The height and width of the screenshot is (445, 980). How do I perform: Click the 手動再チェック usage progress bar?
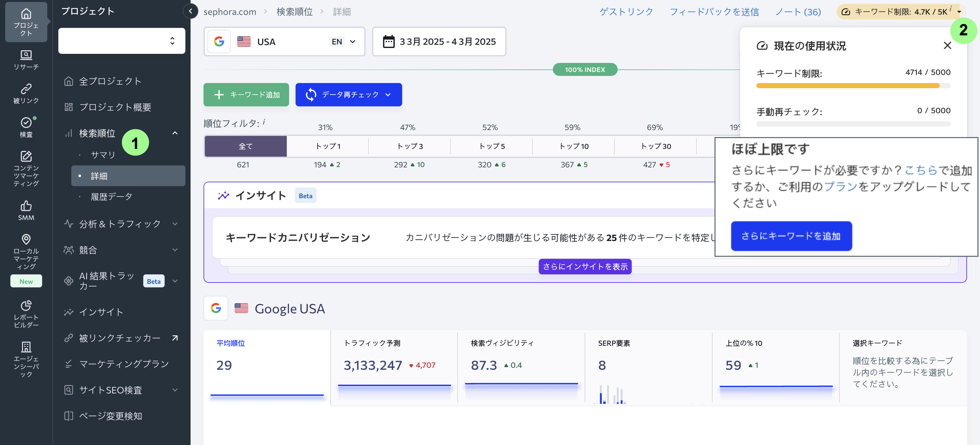click(853, 124)
